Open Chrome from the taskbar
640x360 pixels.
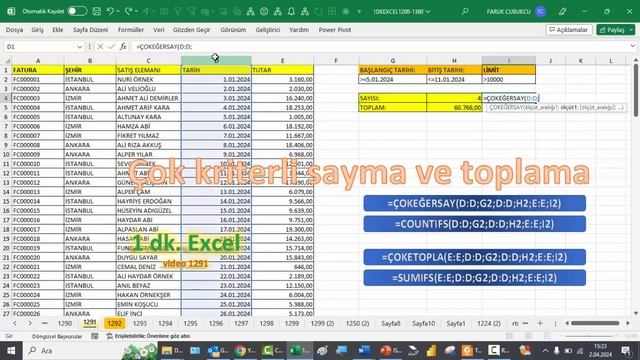coord(241,351)
